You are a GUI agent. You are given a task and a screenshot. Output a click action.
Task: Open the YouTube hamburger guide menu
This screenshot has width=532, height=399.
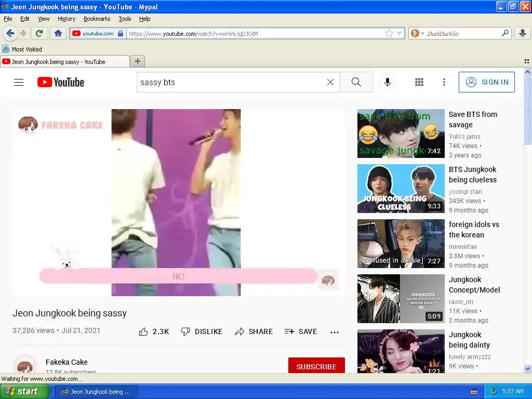[19, 82]
